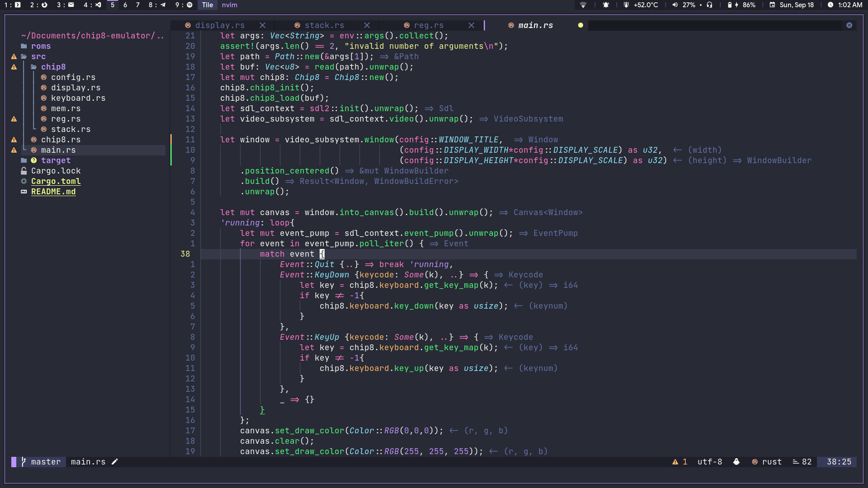Screen dimensions: 868x488
Task: Click the git master branch indicator
Action: tap(41, 462)
